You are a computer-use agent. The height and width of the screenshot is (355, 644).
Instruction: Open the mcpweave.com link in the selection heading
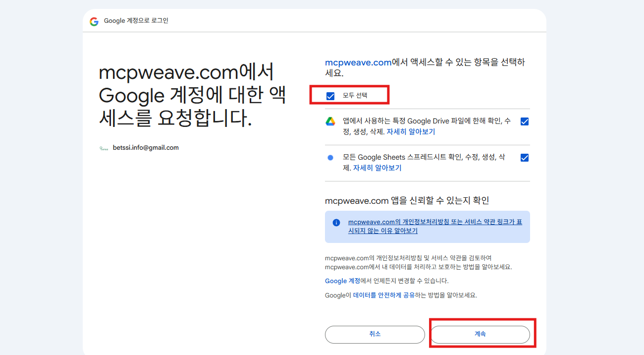pyautogui.click(x=358, y=62)
